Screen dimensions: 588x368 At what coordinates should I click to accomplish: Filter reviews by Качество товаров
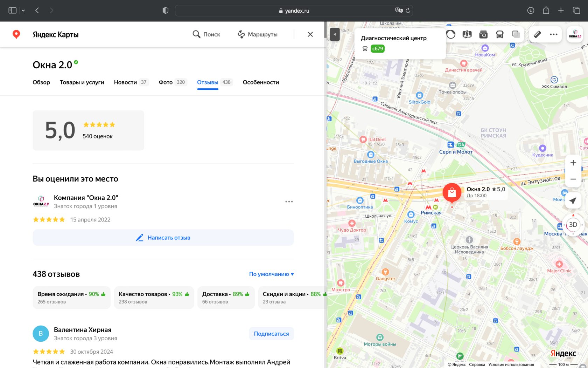pyautogui.click(x=154, y=298)
